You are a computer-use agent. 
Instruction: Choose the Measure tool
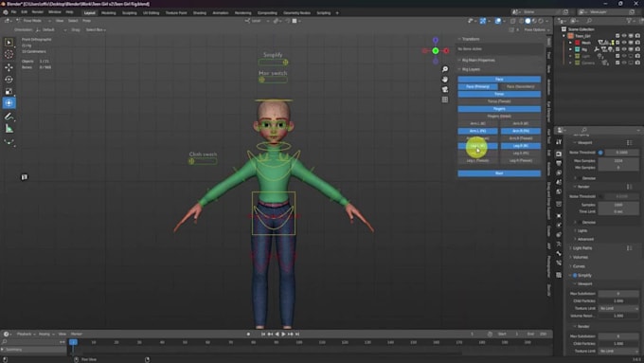9,129
